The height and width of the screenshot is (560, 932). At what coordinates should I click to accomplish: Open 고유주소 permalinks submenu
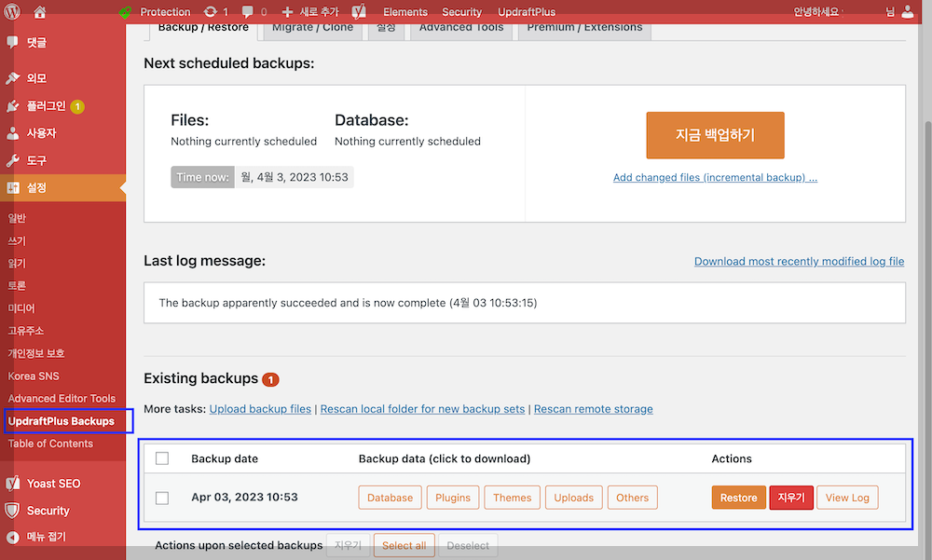pyautogui.click(x=25, y=331)
